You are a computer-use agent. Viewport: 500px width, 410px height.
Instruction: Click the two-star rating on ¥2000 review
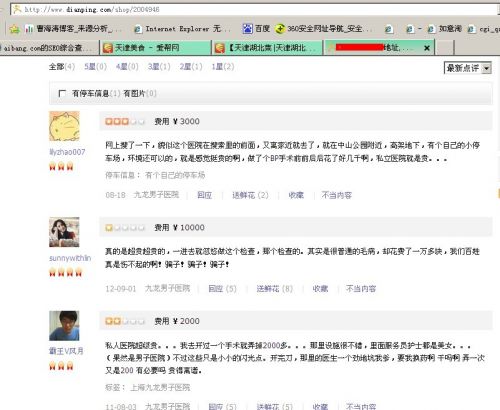click(x=125, y=321)
